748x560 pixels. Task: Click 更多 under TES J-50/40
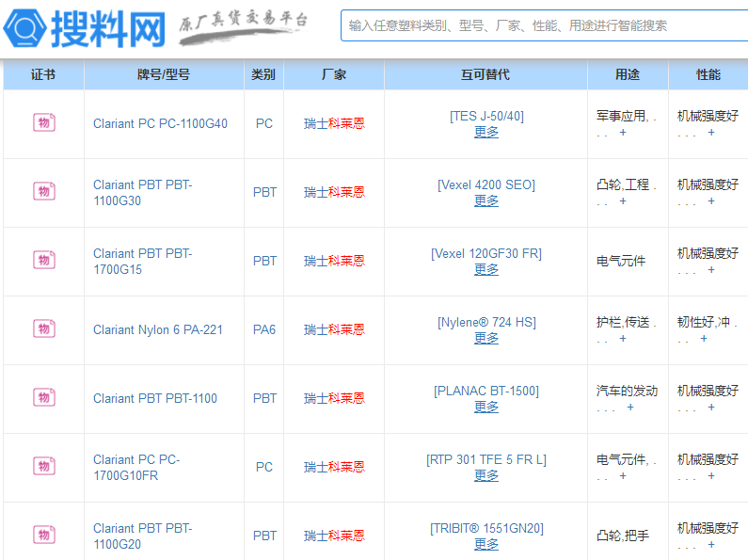pyautogui.click(x=486, y=133)
